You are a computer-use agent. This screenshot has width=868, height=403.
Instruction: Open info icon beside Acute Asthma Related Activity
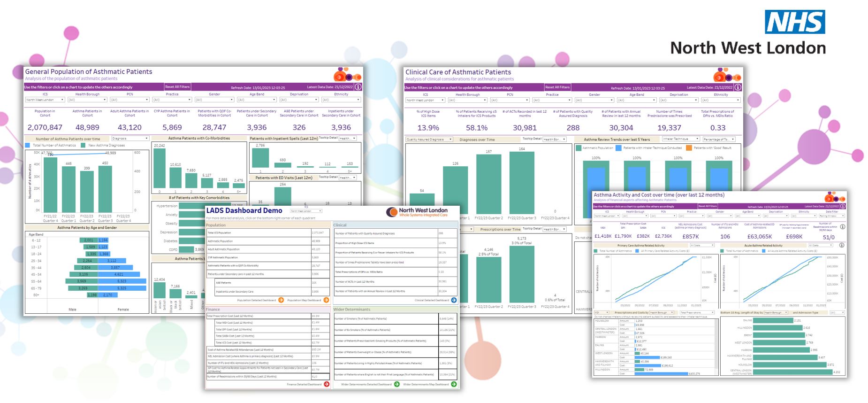pyautogui.click(x=842, y=245)
